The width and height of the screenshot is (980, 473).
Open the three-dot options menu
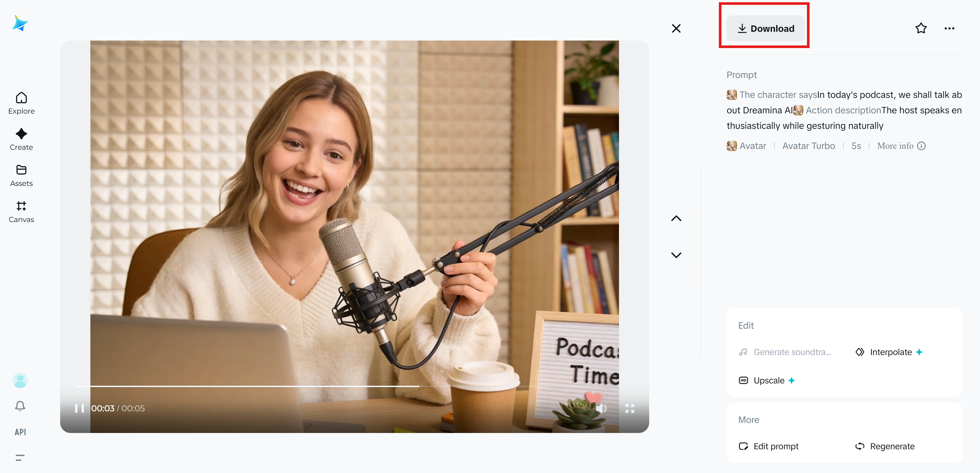(949, 28)
